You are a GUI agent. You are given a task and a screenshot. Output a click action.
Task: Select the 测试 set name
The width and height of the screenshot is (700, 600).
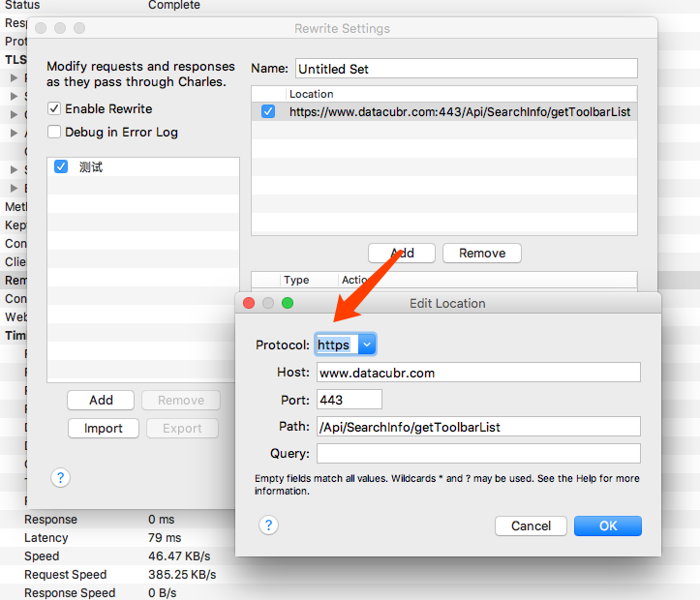(x=91, y=166)
